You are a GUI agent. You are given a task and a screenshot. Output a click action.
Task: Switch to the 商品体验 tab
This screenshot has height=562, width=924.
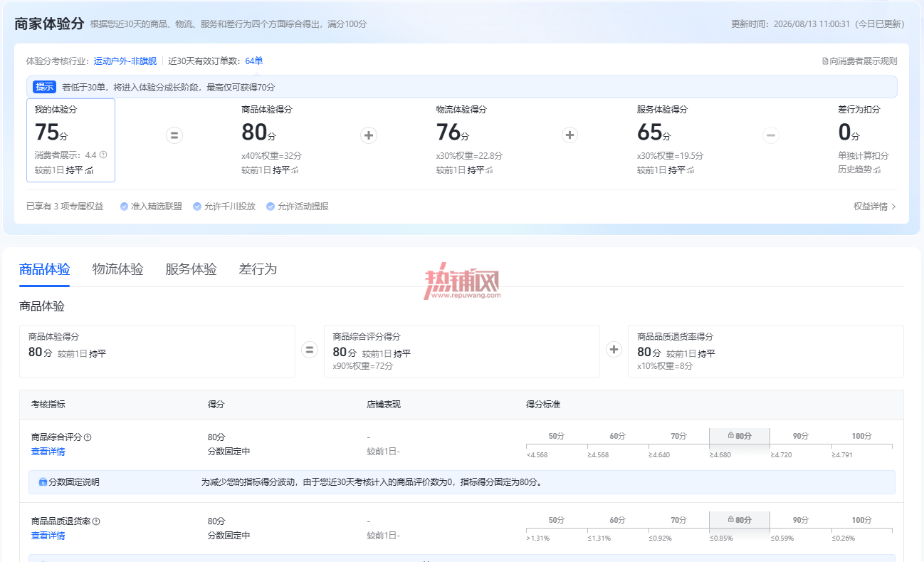[45, 269]
